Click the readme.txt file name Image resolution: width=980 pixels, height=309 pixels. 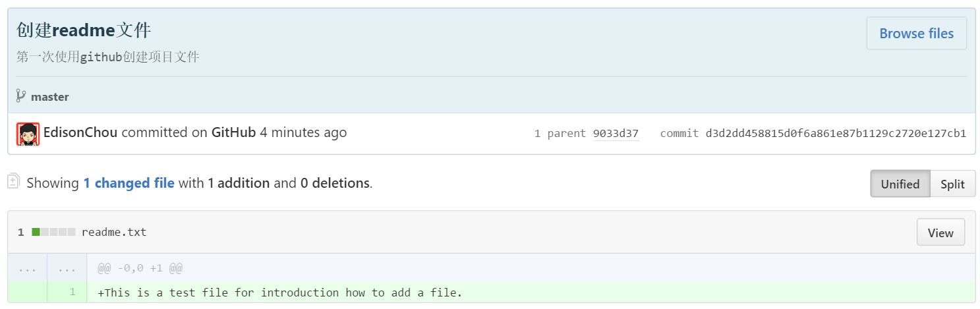point(114,232)
